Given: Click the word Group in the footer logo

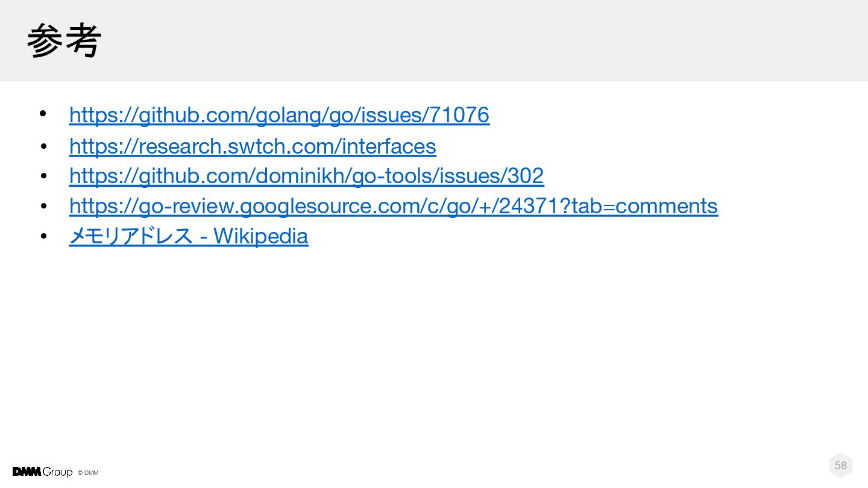Looking at the screenshot, I should pyautogui.click(x=58, y=472).
